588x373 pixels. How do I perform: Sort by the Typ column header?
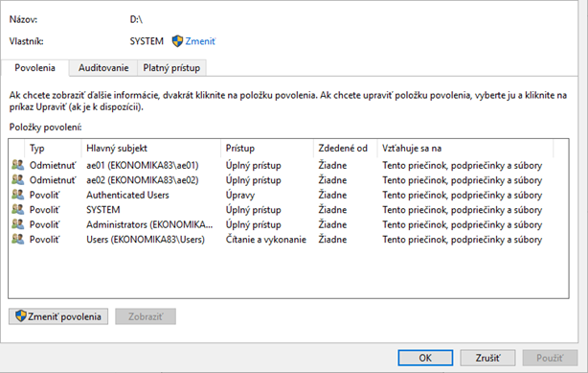point(53,149)
